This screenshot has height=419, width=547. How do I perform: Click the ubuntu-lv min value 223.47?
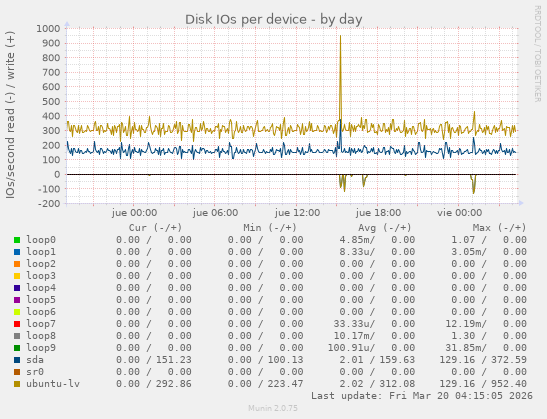[x=285, y=384]
